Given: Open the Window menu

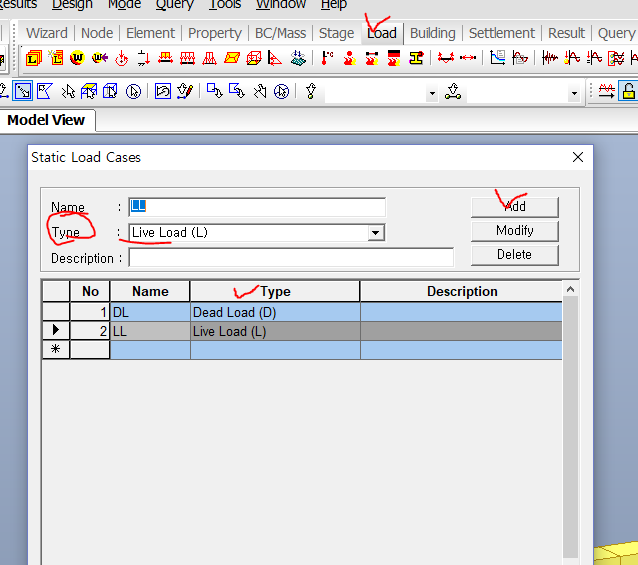Looking at the screenshot, I should [281, 4].
